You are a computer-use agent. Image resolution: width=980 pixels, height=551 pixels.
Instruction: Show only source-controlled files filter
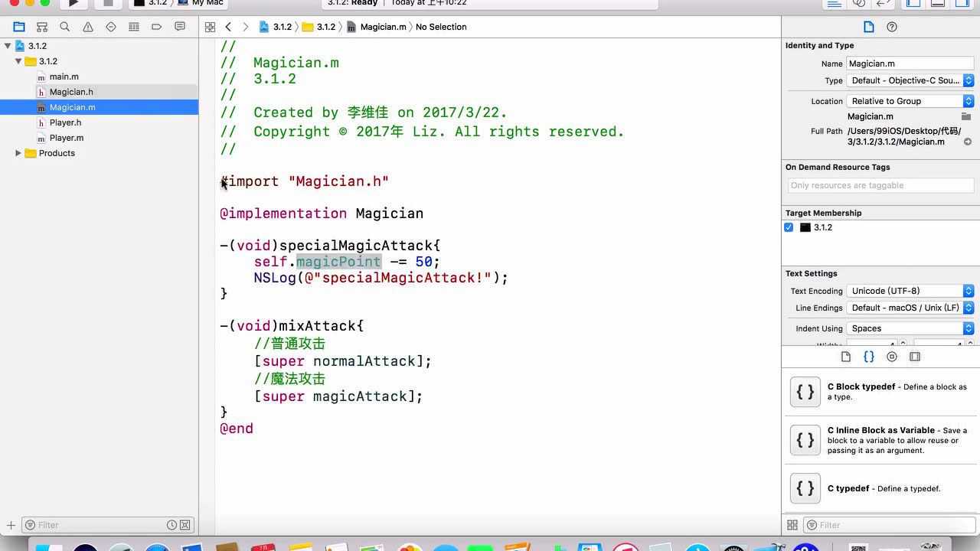click(185, 525)
